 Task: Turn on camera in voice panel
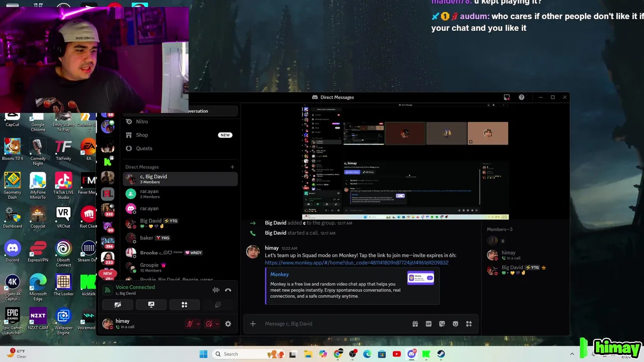click(x=118, y=305)
